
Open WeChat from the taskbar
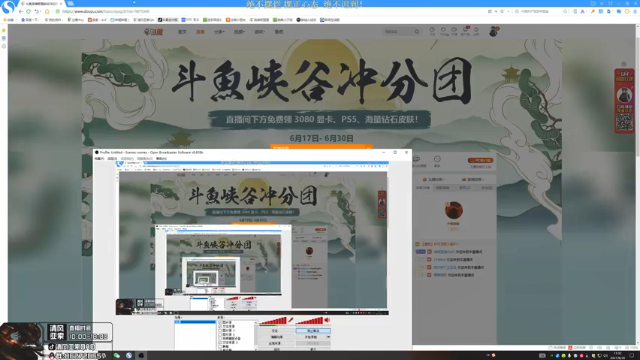point(117,356)
